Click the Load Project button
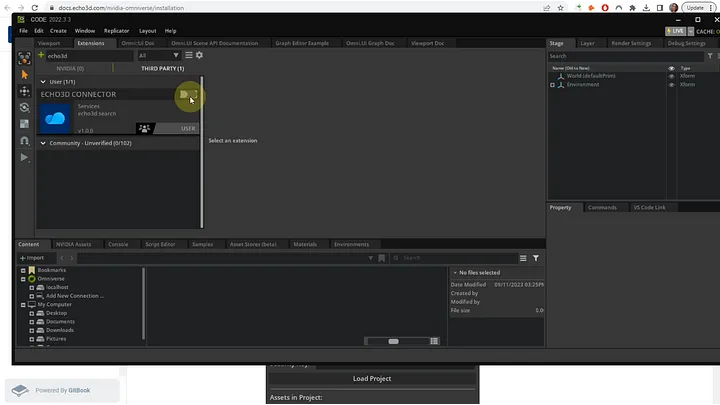This screenshot has height=405, width=720. click(372, 379)
